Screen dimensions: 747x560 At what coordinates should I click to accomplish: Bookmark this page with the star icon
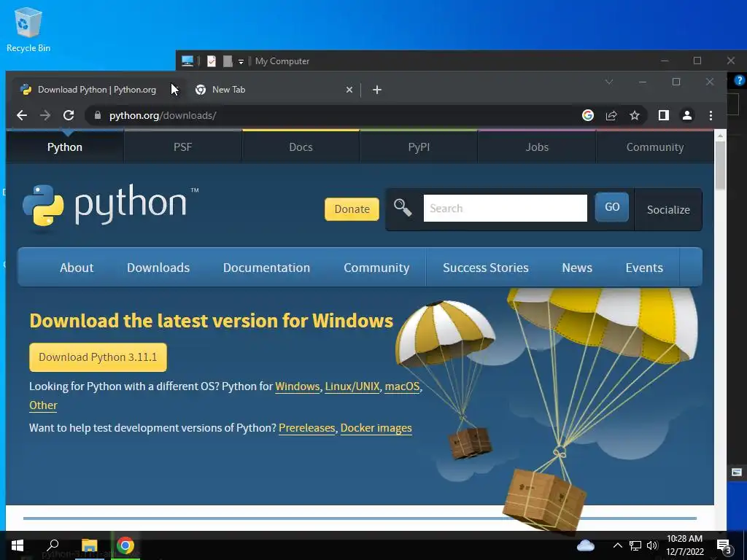click(635, 115)
